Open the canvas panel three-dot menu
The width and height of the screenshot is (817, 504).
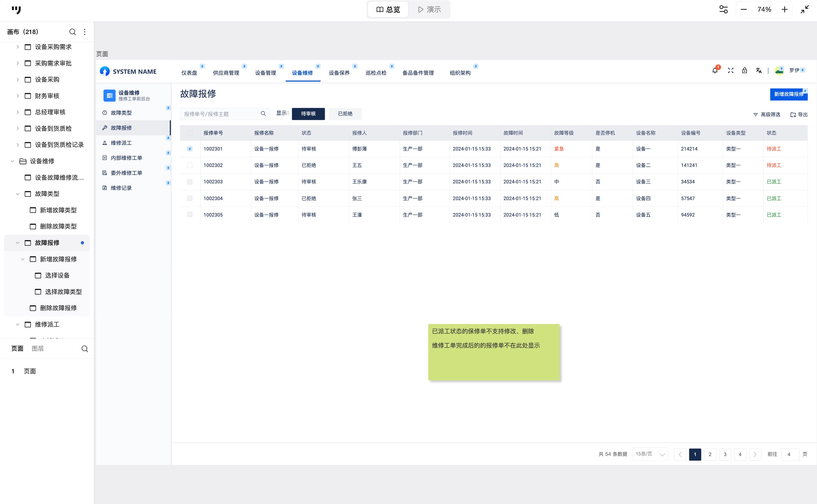point(85,32)
